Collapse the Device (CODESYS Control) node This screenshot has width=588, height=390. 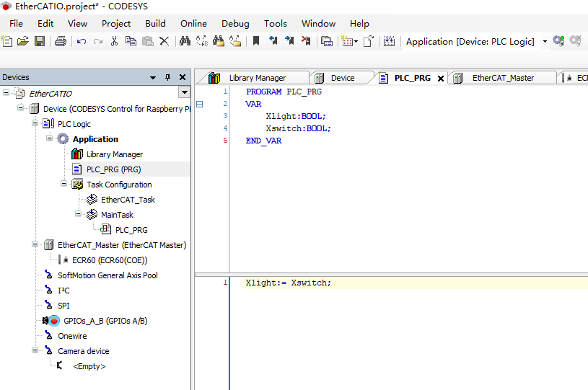click(x=21, y=107)
